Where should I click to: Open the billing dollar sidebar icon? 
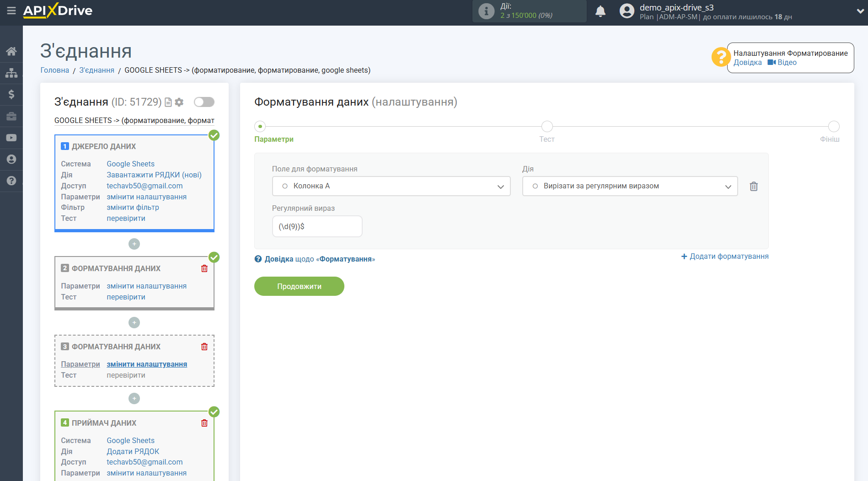tap(11, 94)
